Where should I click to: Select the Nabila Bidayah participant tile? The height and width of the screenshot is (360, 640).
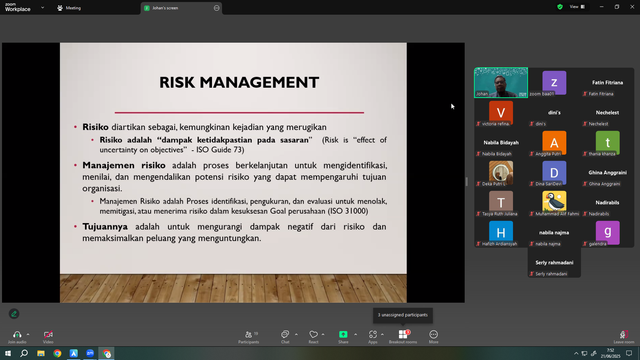(501, 142)
